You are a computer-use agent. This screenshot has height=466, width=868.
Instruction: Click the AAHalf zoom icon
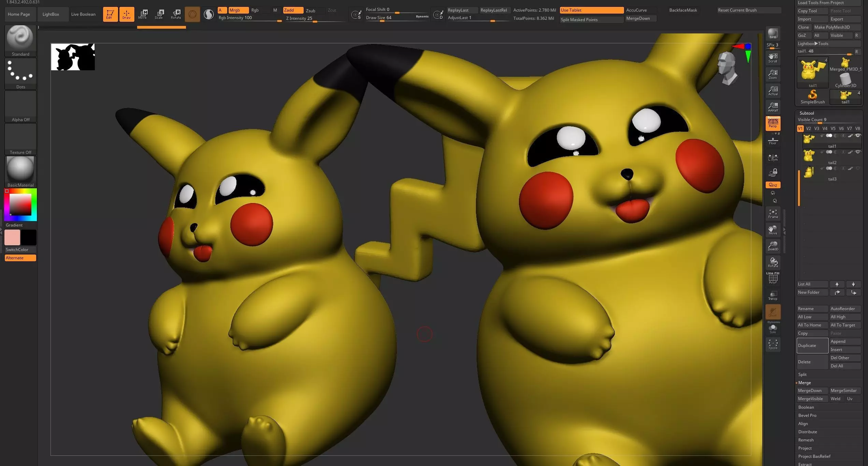[x=773, y=107]
